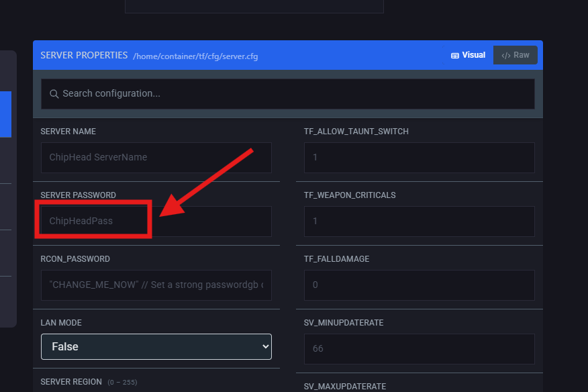Image resolution: width=588 pixels, height=392 pixels.
Task: Click the TF_FALLDAMAGE label
Action: (x=336, y=259)
